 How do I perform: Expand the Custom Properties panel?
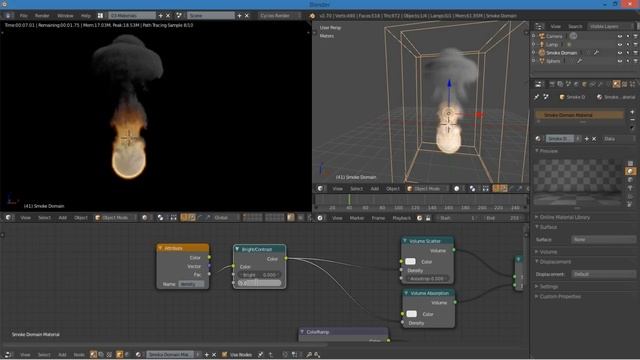point(558,296)
